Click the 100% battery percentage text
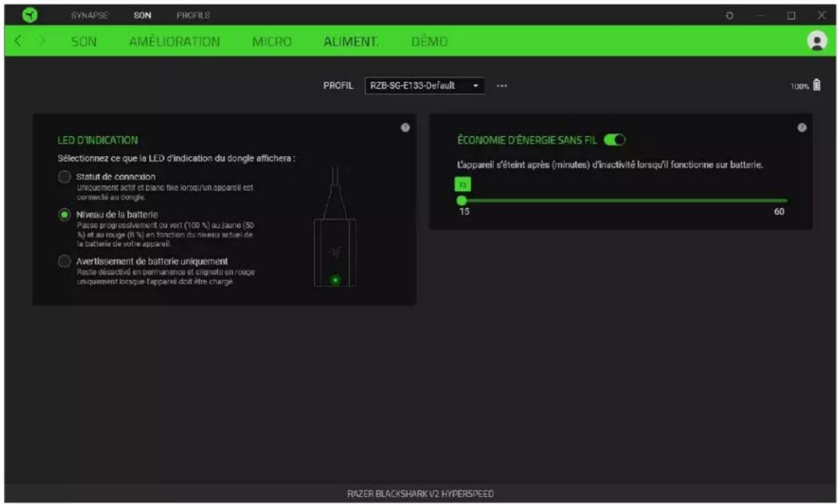838x504 pixels. pyautogui.click(x=801, y=85)
